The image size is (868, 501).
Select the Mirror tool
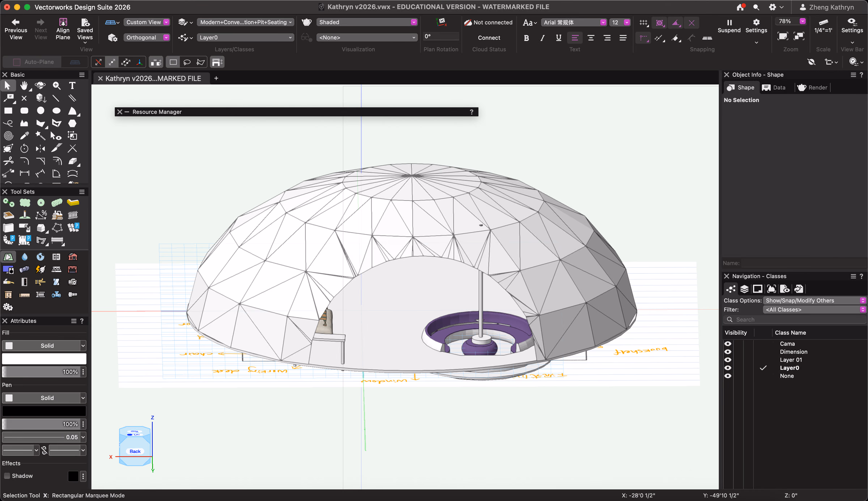coord(41,148)
